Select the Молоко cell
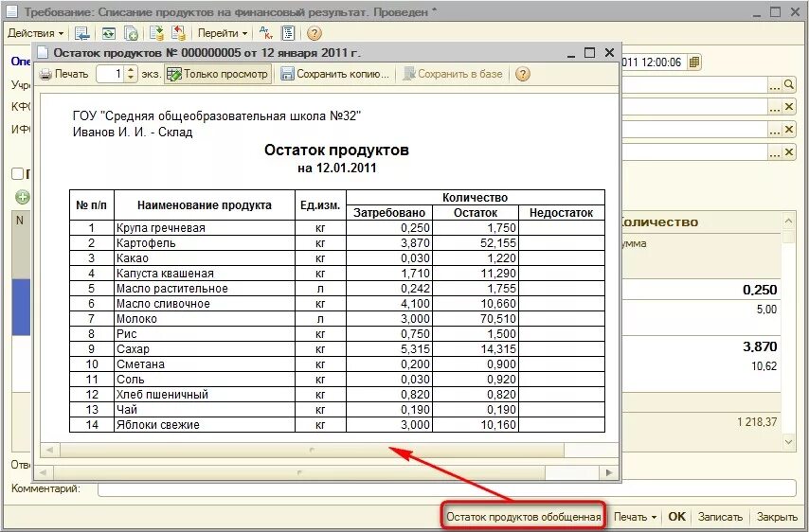 [x=205, y=319]
